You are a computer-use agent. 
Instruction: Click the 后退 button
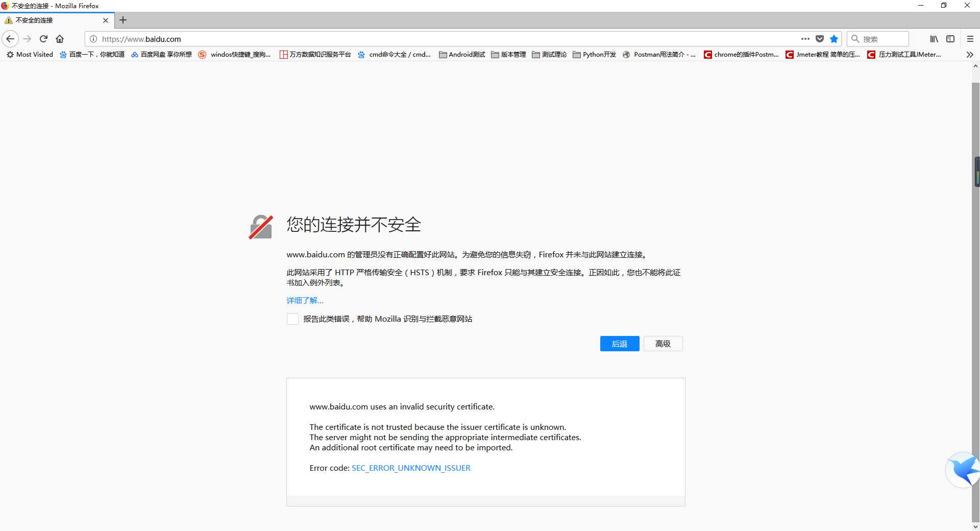pyautogui.click(x=619, y=344)
